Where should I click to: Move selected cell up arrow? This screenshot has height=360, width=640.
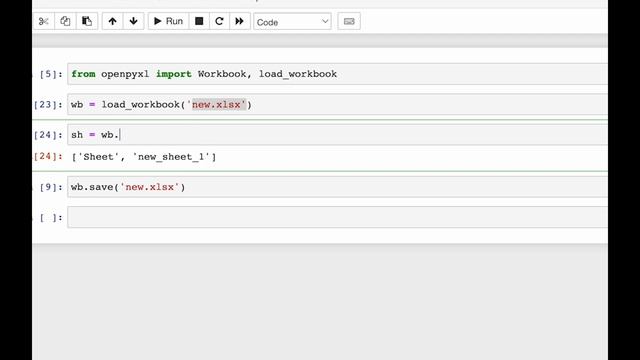coord(112,21)
